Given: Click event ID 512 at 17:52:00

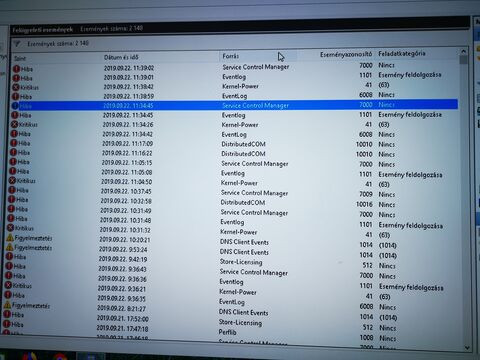Looking at the screenshot, I should point(368,328).
